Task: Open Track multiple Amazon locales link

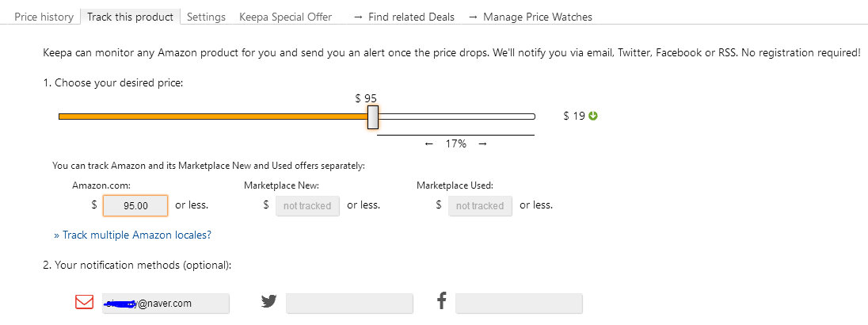Action: tap(132, 235)
